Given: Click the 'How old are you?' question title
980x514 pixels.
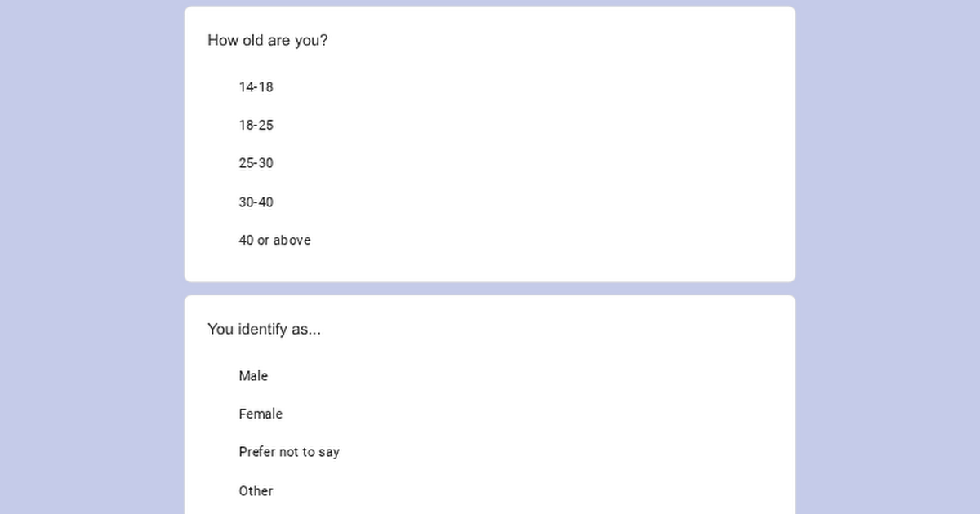Looking at the screenshot, I should (x=268, y=40).
